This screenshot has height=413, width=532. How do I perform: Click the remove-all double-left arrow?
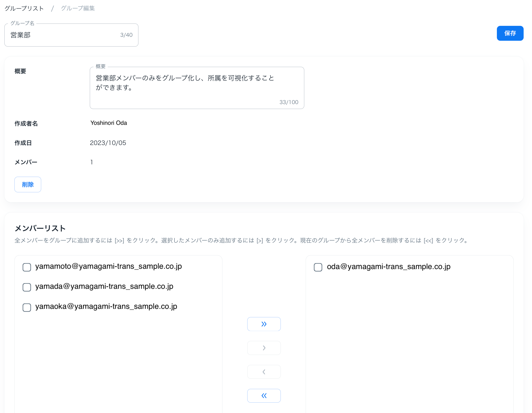(264, 396)
